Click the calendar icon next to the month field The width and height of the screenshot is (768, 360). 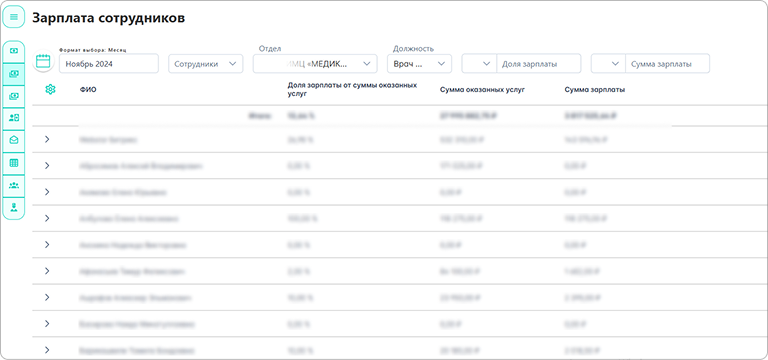pos(43,62)
